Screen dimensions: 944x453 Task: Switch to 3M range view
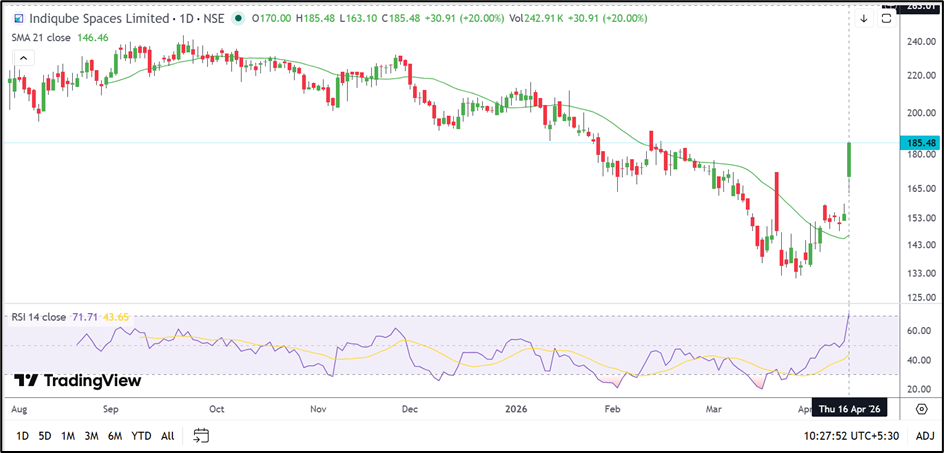91,435
